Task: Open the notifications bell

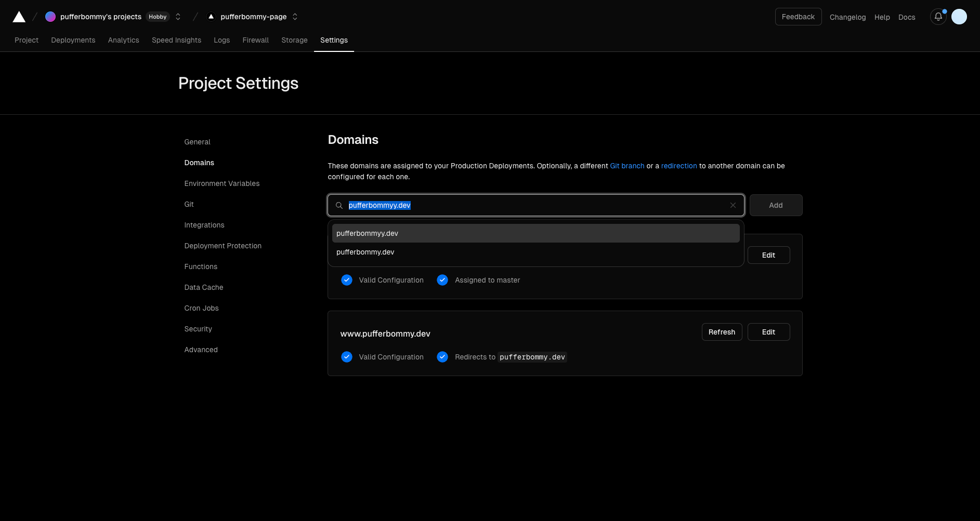Action: pos(938,17)
